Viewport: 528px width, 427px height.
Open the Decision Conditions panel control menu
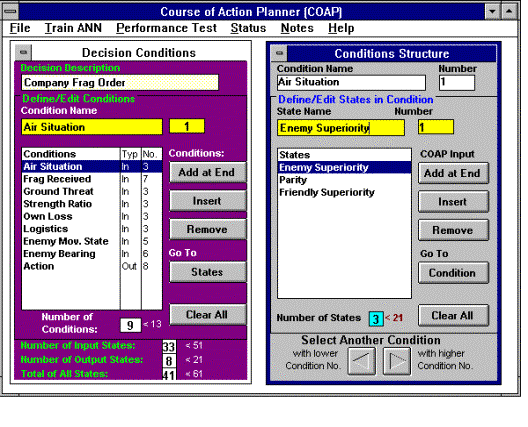pyautogui.click(x=23, y=53)
